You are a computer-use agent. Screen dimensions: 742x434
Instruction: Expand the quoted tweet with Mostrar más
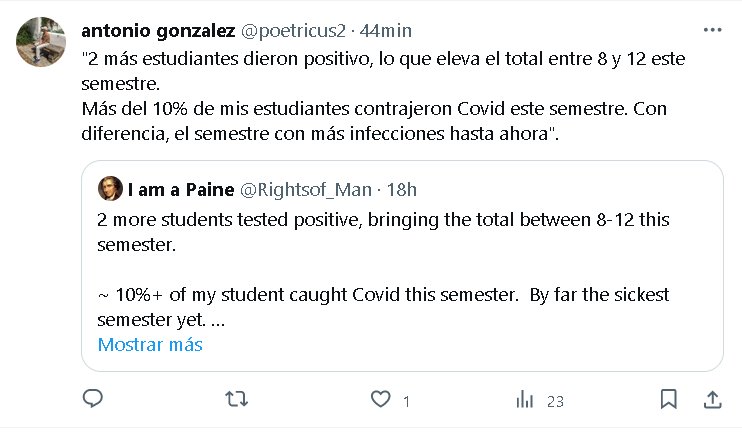(150, 345)
